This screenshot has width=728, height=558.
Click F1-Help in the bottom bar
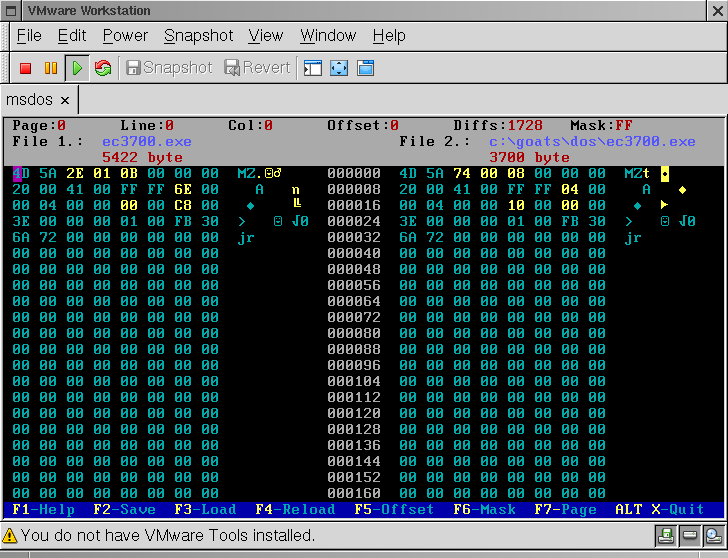[x=44, y=509]
